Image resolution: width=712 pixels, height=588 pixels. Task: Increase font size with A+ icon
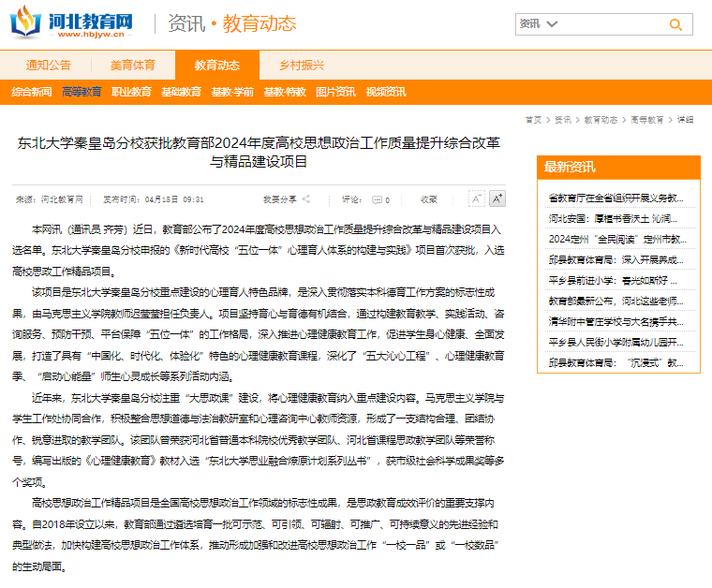pos(497,198)
